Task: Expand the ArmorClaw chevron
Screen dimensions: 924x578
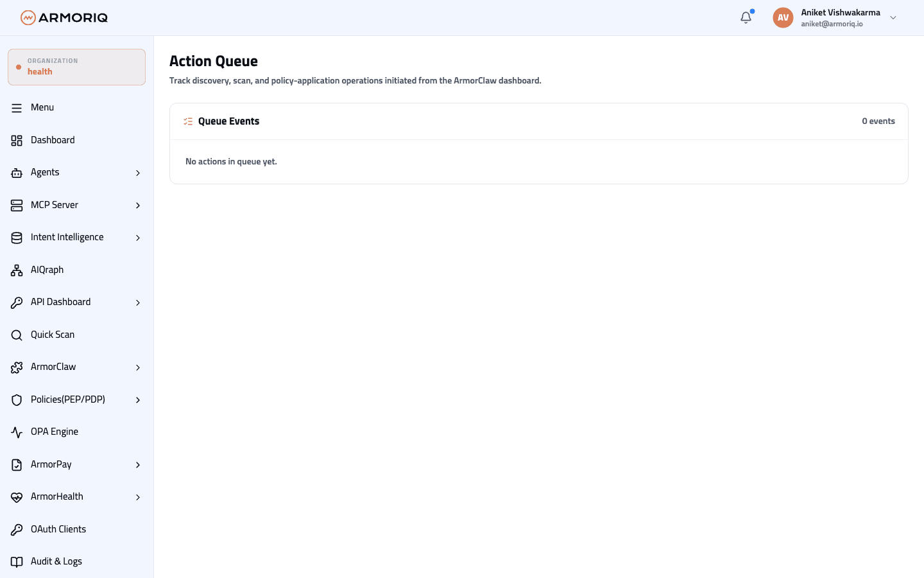Action: pos(138,367)
